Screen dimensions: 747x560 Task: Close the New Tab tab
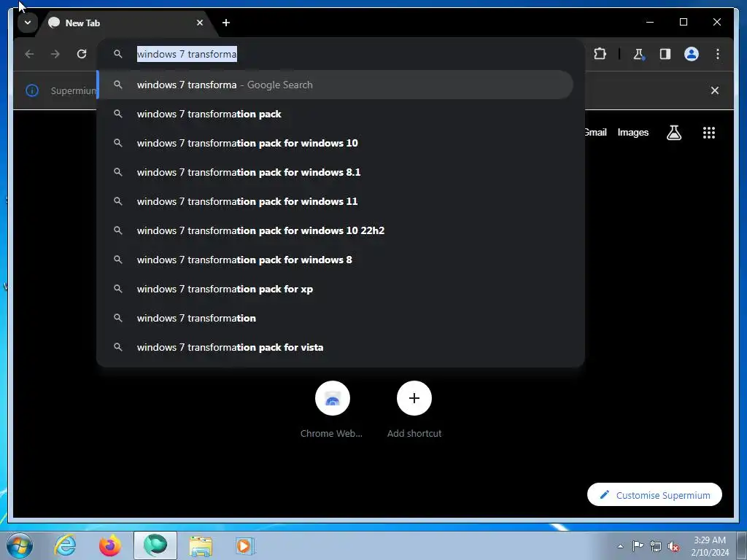200,23
